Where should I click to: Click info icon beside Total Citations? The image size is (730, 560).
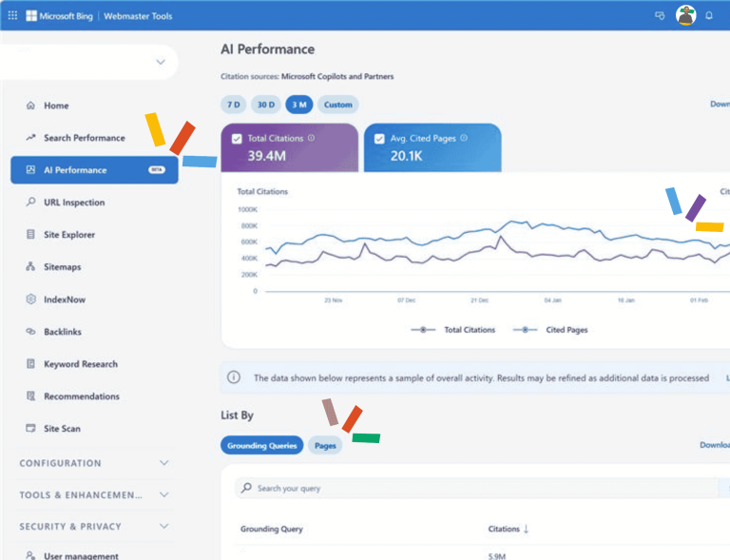pyautogui.click(x=311, y=138)
